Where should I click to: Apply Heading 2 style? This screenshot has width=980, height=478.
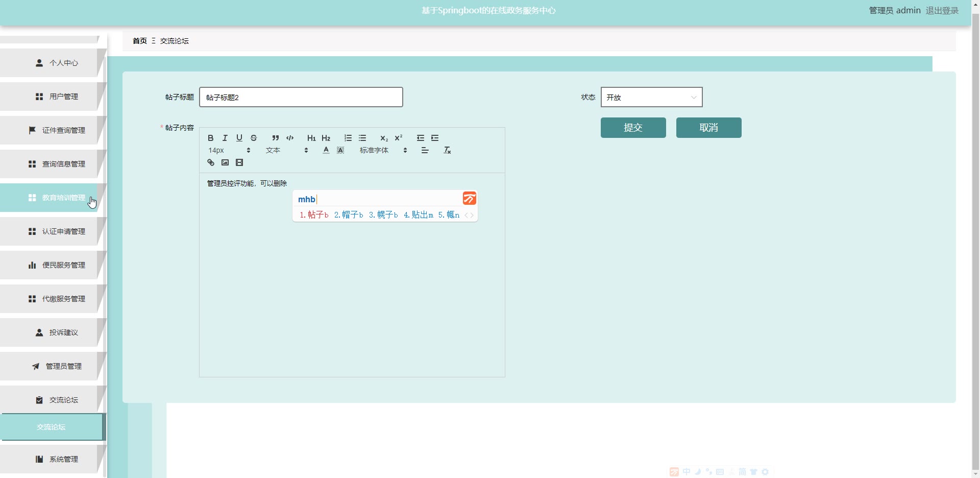click(x=326, y=138)
